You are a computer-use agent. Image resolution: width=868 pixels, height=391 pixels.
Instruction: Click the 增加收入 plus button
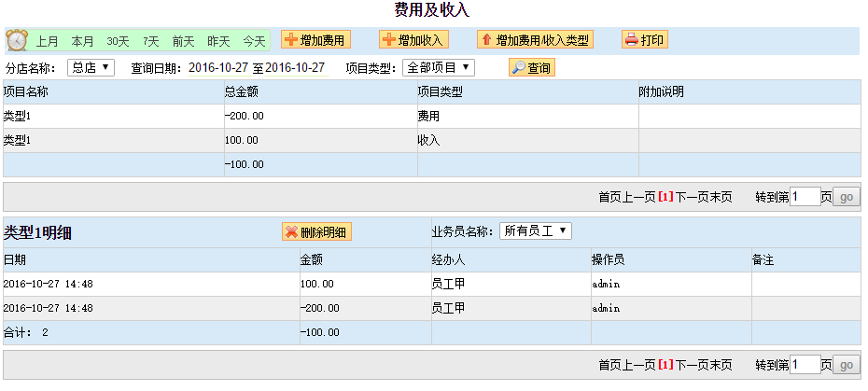[x=413, y=40]
